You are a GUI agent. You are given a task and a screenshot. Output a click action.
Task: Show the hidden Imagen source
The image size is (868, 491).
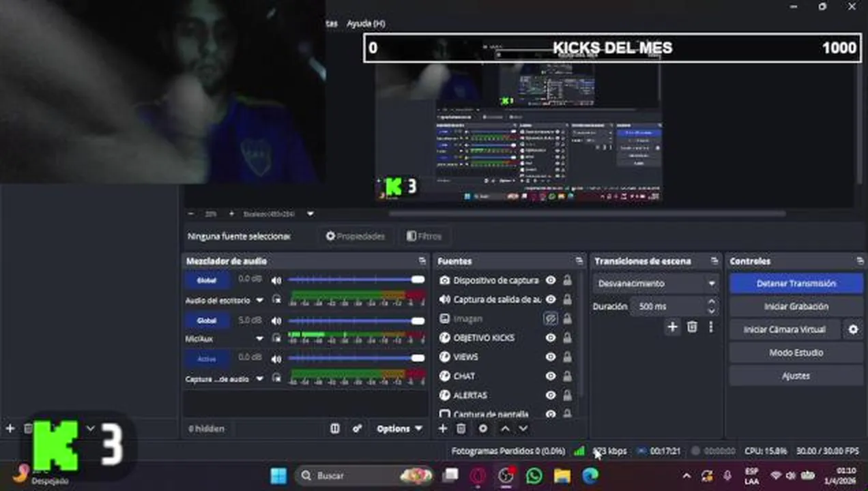[551, 318]
